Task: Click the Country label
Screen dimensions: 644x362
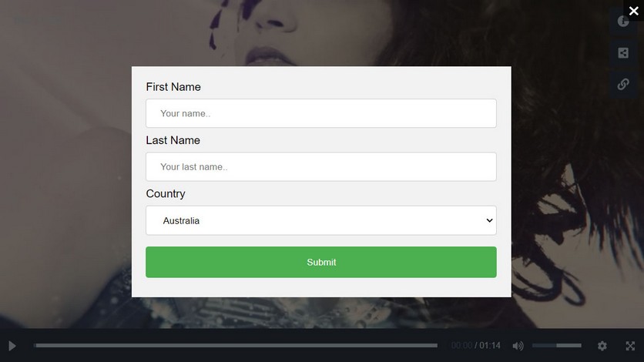Action: tap(166, 193)
